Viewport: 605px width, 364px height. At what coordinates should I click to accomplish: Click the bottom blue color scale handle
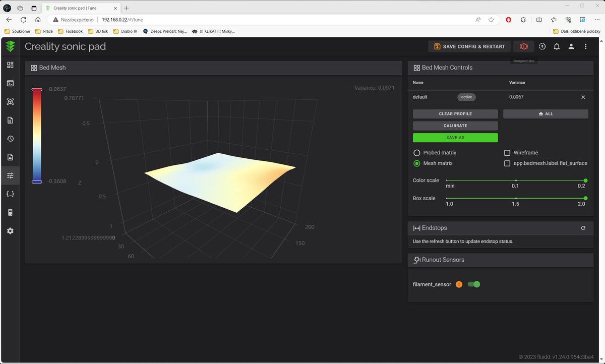pyautogui.click(x=37, y=181)
